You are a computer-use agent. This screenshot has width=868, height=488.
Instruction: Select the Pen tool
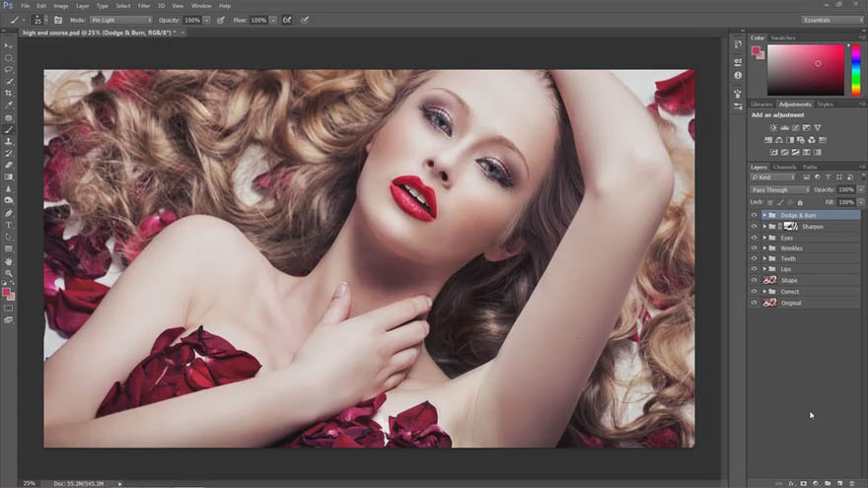(x=8, y=213)
